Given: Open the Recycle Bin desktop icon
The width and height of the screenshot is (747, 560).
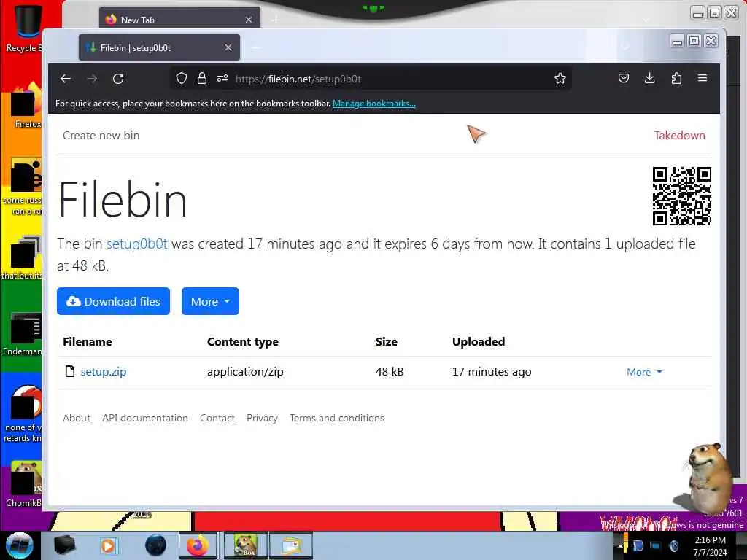Looking at the screenshot, I should point(24,27).
